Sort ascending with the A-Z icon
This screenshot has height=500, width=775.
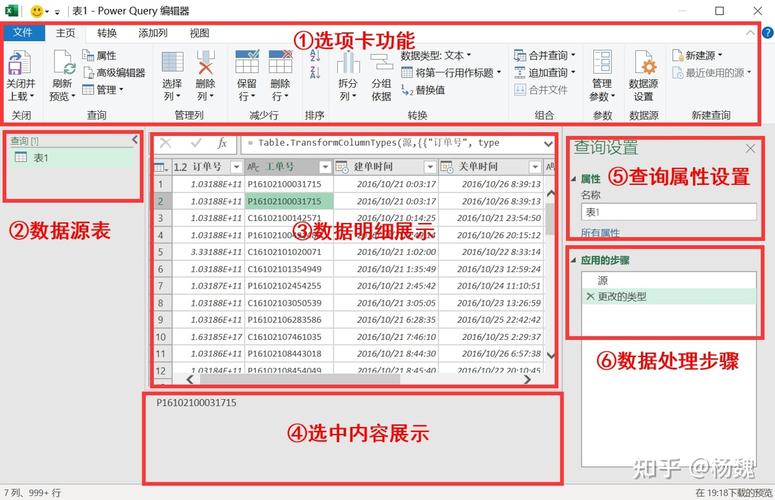315,55
